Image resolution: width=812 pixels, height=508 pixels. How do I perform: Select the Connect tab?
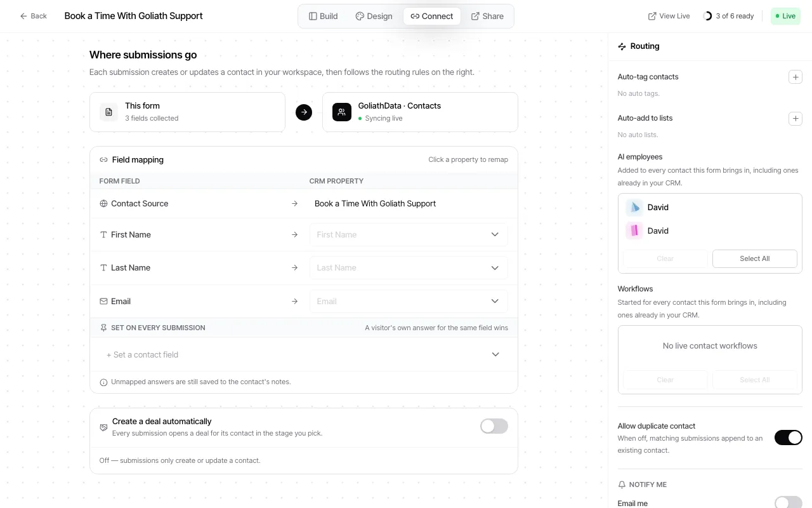(x=432, y=16)
